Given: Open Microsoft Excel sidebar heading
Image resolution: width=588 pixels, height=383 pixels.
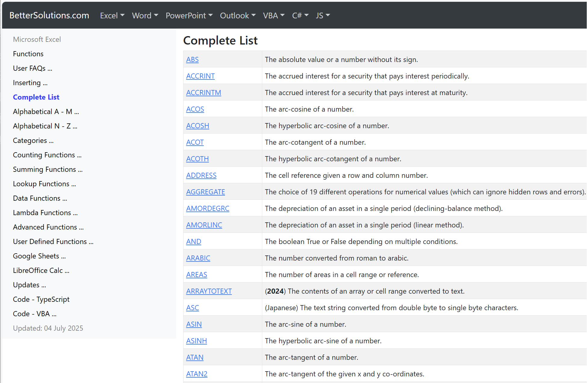Looking at the screenshot, I should click(37, 39).
